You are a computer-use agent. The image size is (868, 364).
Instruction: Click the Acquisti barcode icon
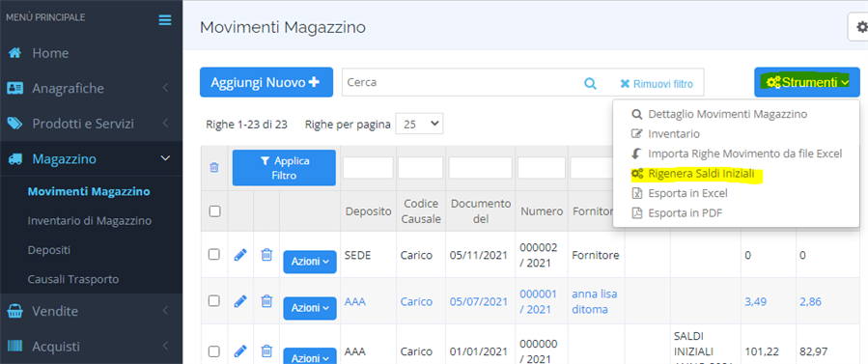point(14,347)
